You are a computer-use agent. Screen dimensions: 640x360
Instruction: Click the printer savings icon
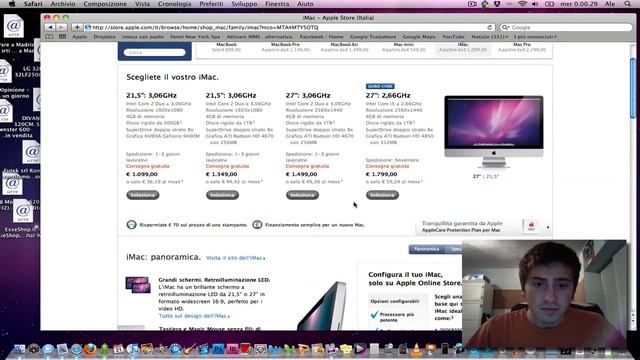(x=131, y=225)
